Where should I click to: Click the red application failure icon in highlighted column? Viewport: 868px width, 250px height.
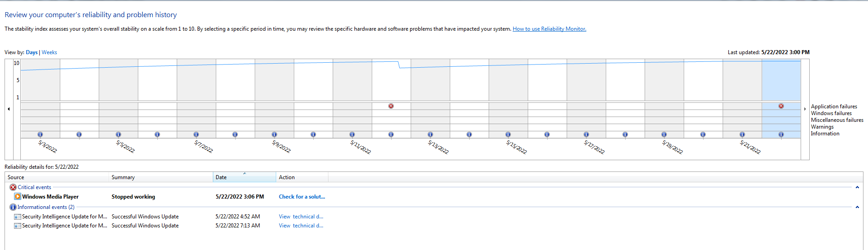pyautogui.click(x=781, y=106)
